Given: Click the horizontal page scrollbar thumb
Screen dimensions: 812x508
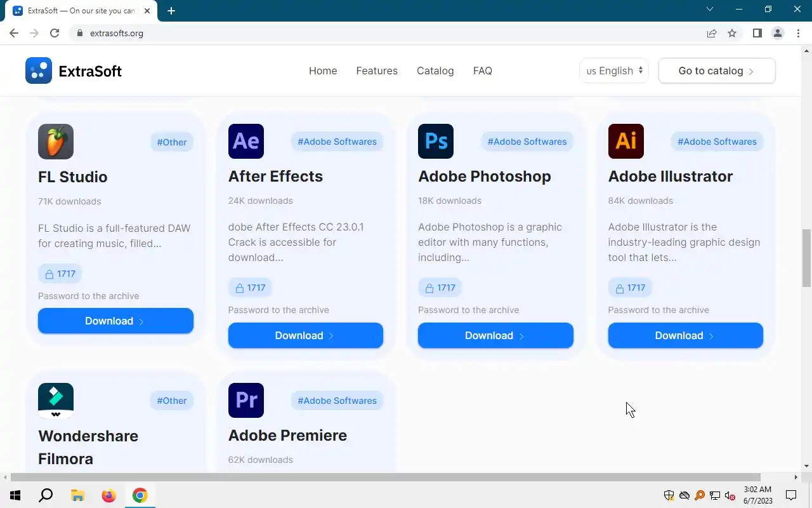Looking at the screenshot, I should point(385,477).
